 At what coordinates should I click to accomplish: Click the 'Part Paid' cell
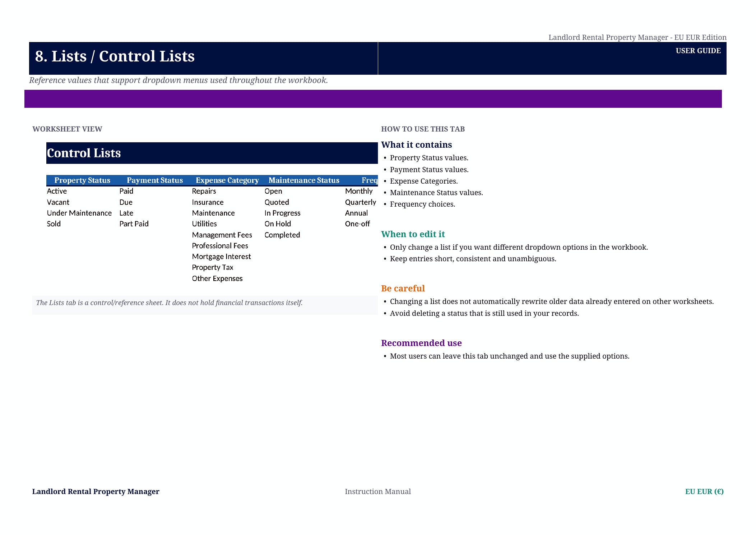(134, 224)
